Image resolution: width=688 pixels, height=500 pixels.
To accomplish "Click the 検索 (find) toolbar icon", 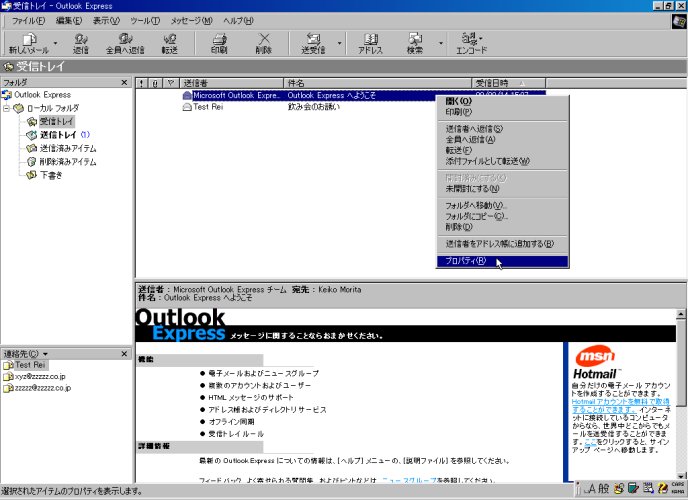I will [415, 43].
